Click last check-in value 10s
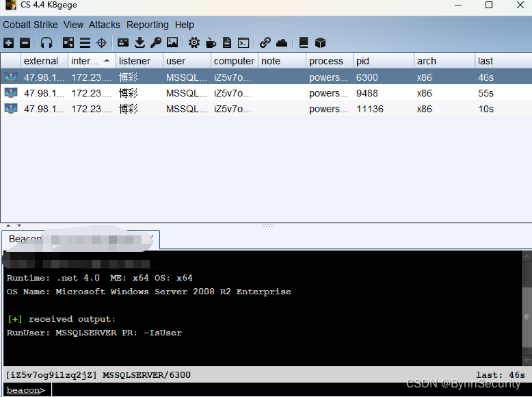 pyautogui.click(x=486, y=109)
